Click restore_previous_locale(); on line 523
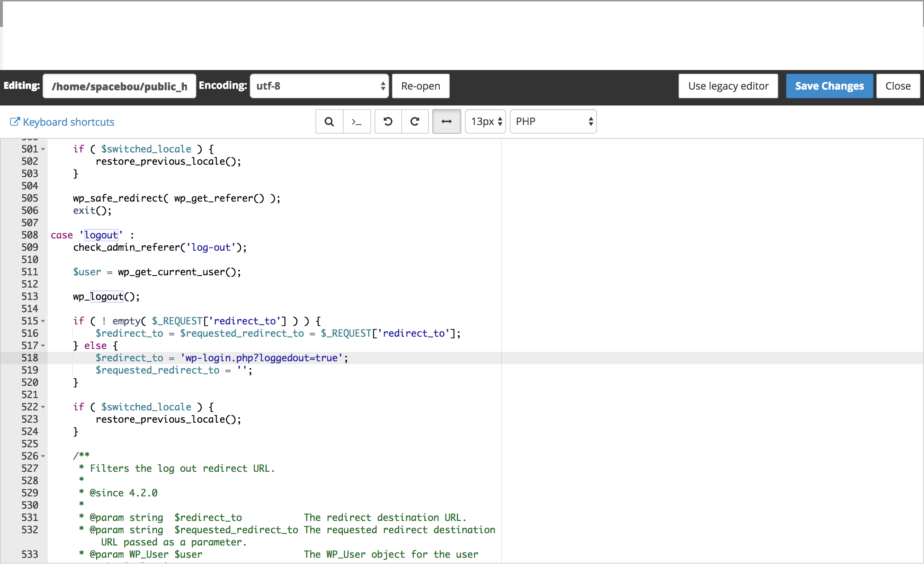This screenshot has width=924, height=578. 169,419
